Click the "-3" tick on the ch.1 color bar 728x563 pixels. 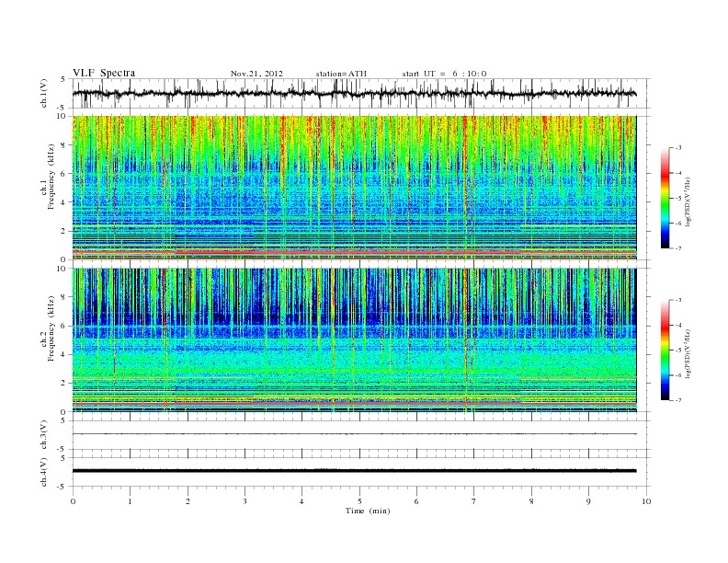[677, 148]
